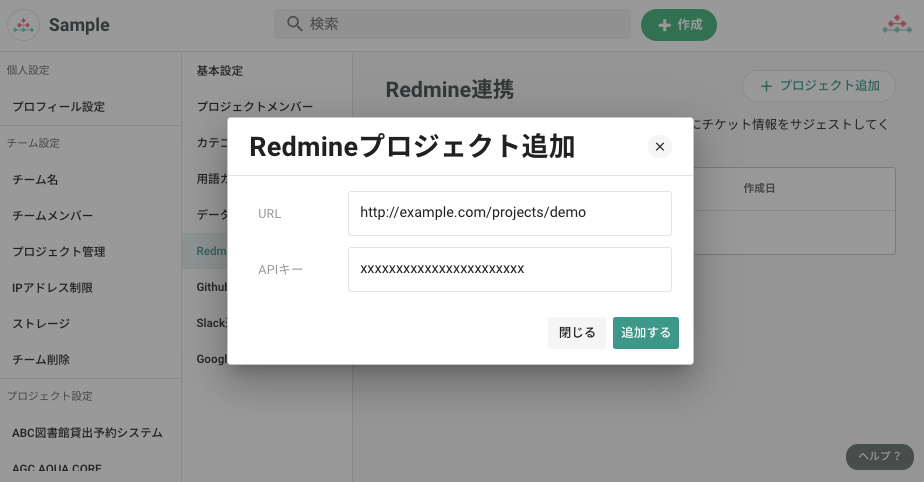This screenshot has height=482, width=924.
Task: Focus the URL input field
Action: click(x=510, y=213)
